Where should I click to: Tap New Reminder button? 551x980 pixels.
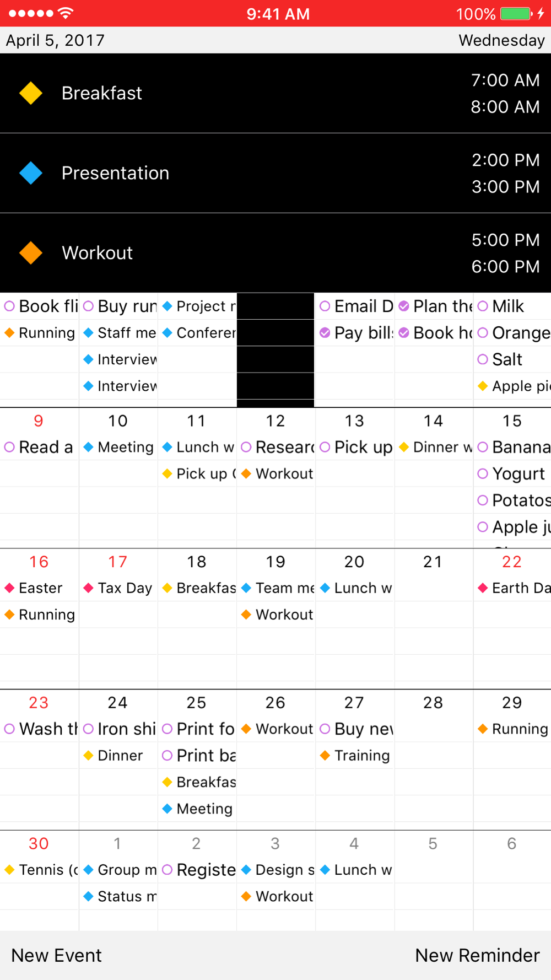point(477,955)
